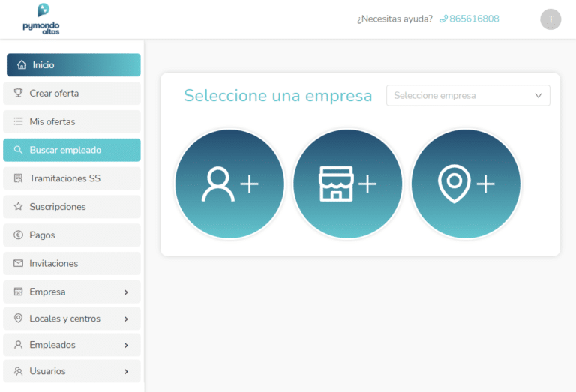576x392 pixels.
Task: Open Pagos menu item
Action: coord(72,235)
